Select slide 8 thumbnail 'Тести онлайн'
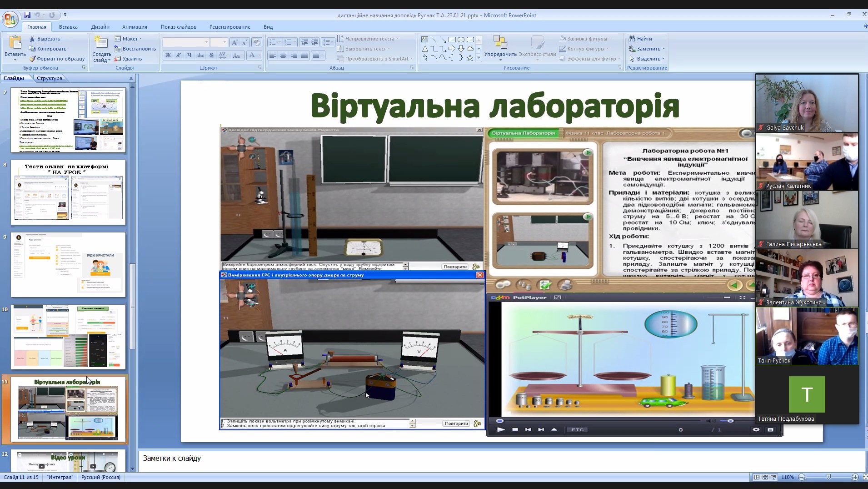868x489 pixels. click(x=68, y=192)
